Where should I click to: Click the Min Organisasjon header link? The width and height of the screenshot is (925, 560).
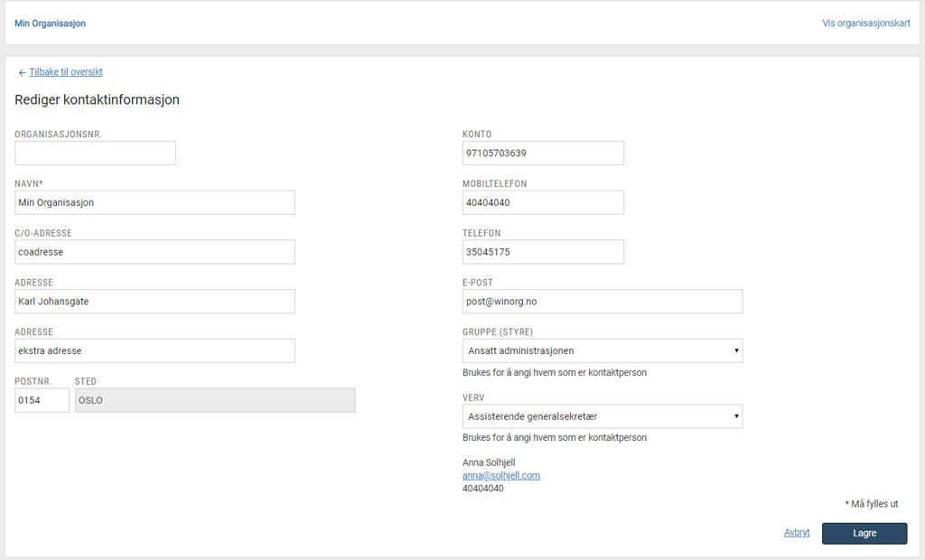(x=51, y=23)
